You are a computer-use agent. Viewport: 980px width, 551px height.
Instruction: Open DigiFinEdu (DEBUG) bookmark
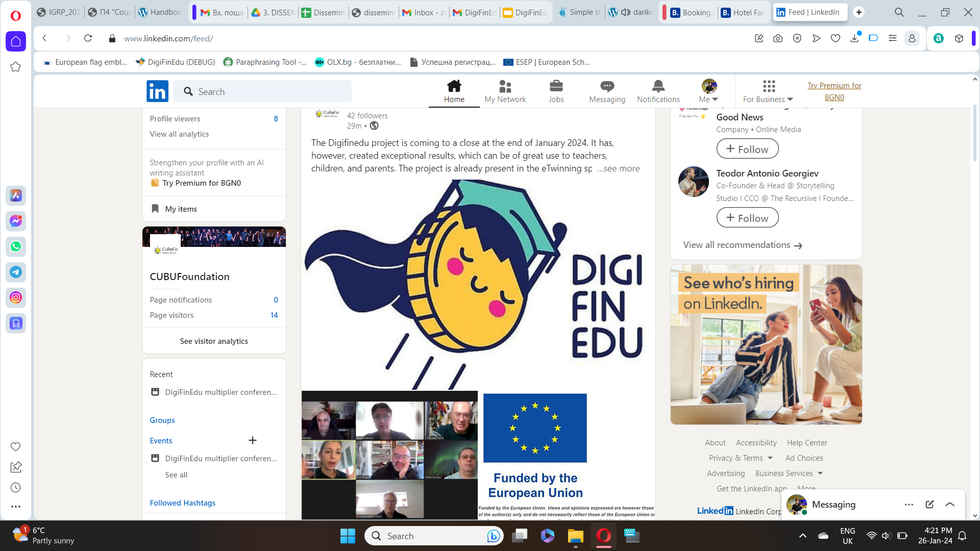coord(175,62)
